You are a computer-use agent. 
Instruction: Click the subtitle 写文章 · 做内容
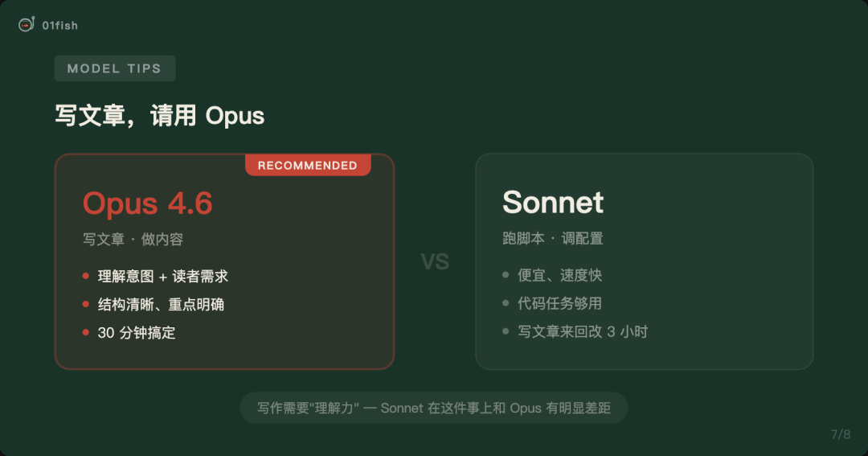coord(133,240)
